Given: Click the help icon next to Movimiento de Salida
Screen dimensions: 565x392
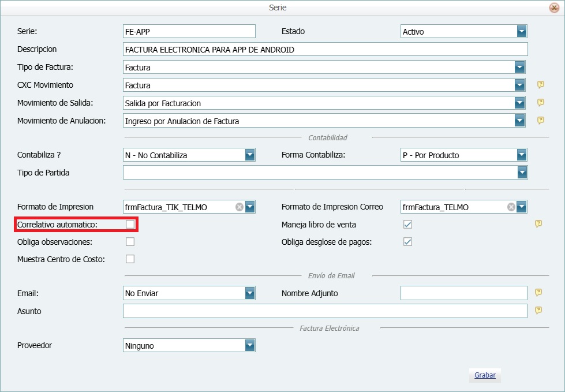Looking at the screenshot, I should [x=540, y=103].
